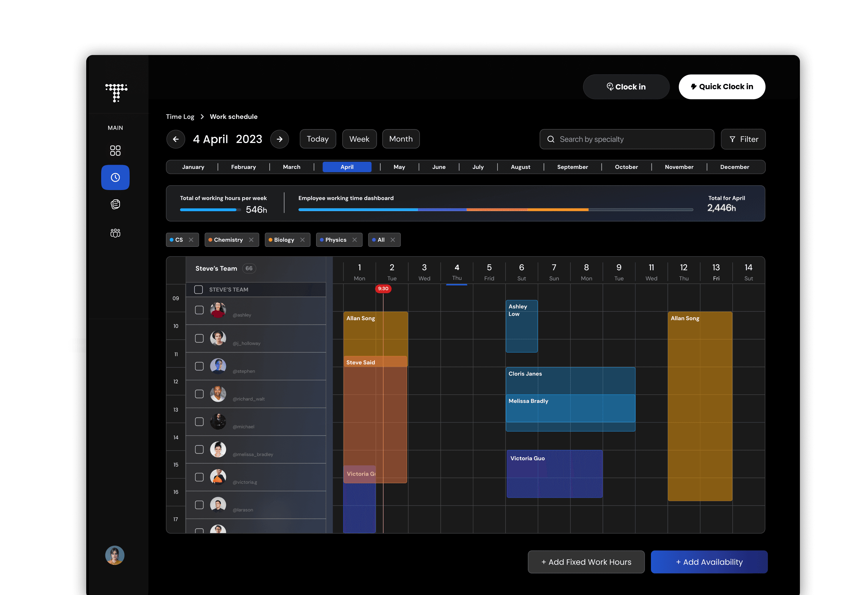Open the dashboard grid icon in sidebar

[x=115, y=150]
